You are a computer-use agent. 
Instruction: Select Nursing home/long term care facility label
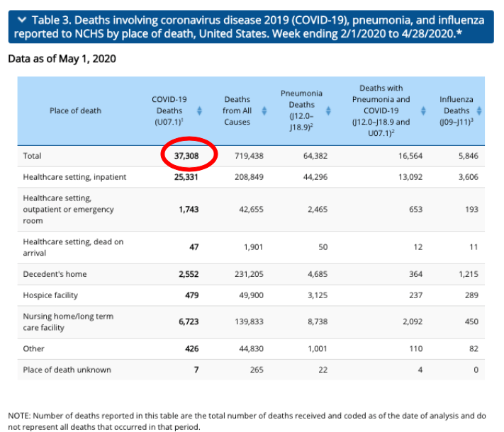[x=68, y=322]
